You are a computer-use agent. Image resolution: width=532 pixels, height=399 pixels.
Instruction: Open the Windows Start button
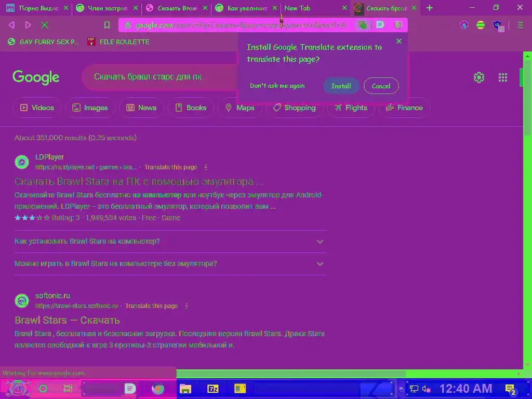pos(18,389)
